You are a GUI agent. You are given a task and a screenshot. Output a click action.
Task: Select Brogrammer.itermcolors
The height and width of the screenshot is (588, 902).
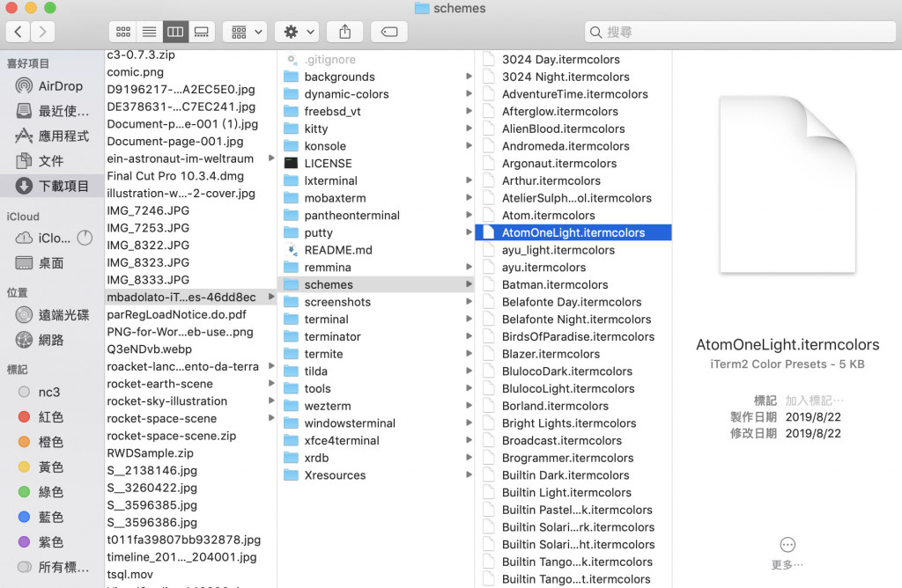(573, 458)
